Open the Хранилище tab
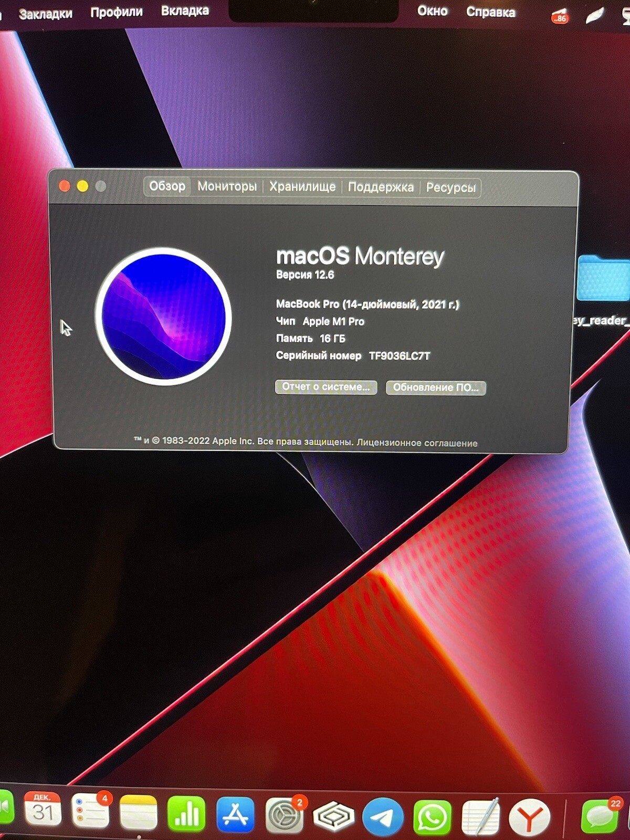Image resolution: width=630 pixels, height=840 pixels. 302,186
